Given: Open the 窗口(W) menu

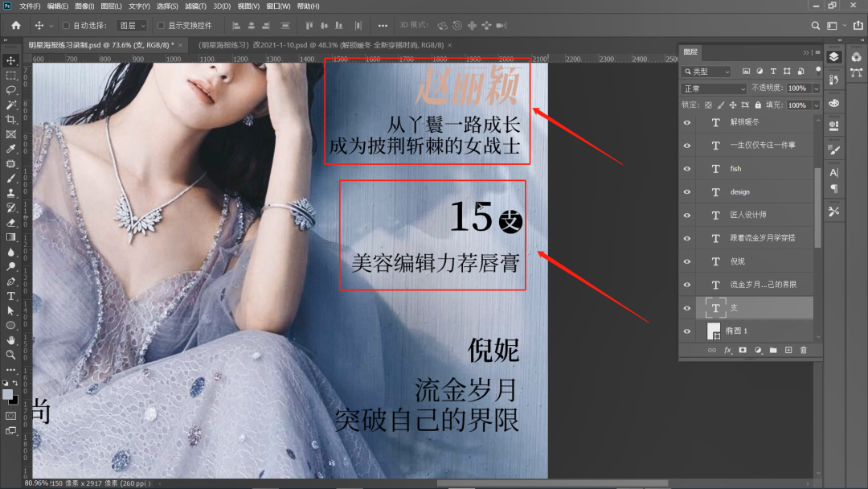Looking at the screenshot, I should point(278,6).
